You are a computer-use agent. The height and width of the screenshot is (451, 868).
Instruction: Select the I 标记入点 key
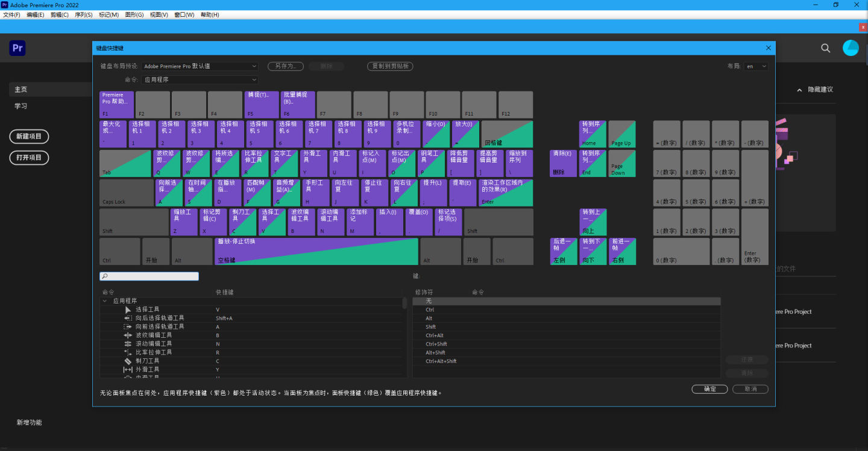(x=373, y=163)
